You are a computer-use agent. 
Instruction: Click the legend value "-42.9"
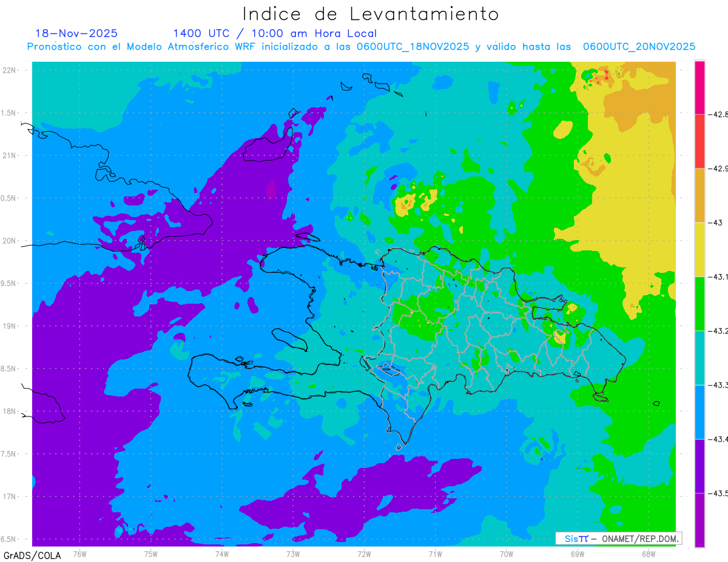(718, 169)
